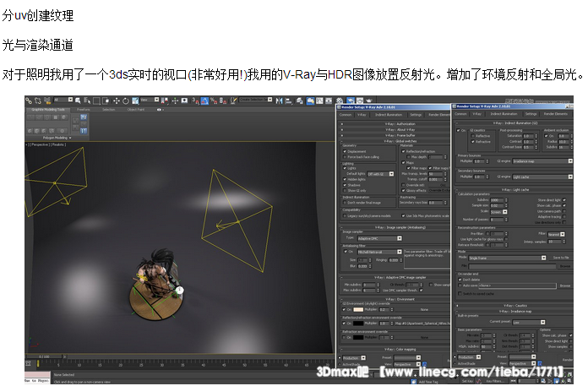Toggle Graphite Modeling Tools ribbon icon

pos(310,101)
